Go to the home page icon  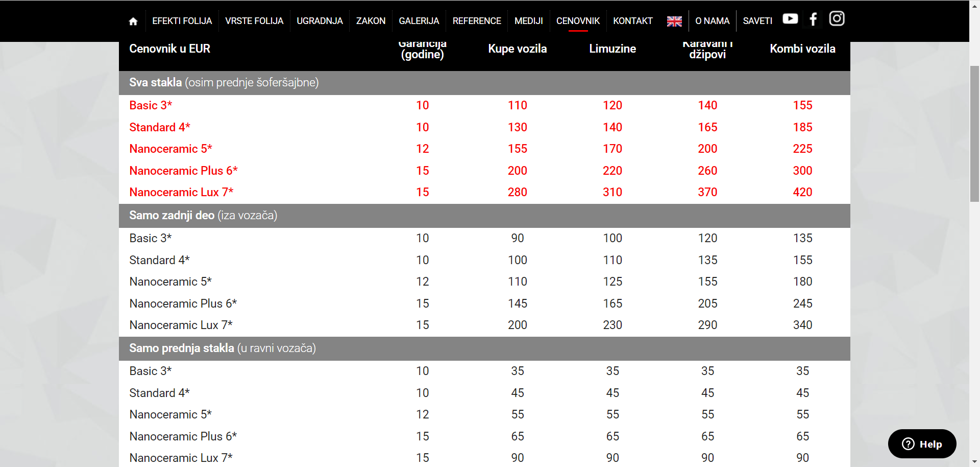click(x=133, y=21)
